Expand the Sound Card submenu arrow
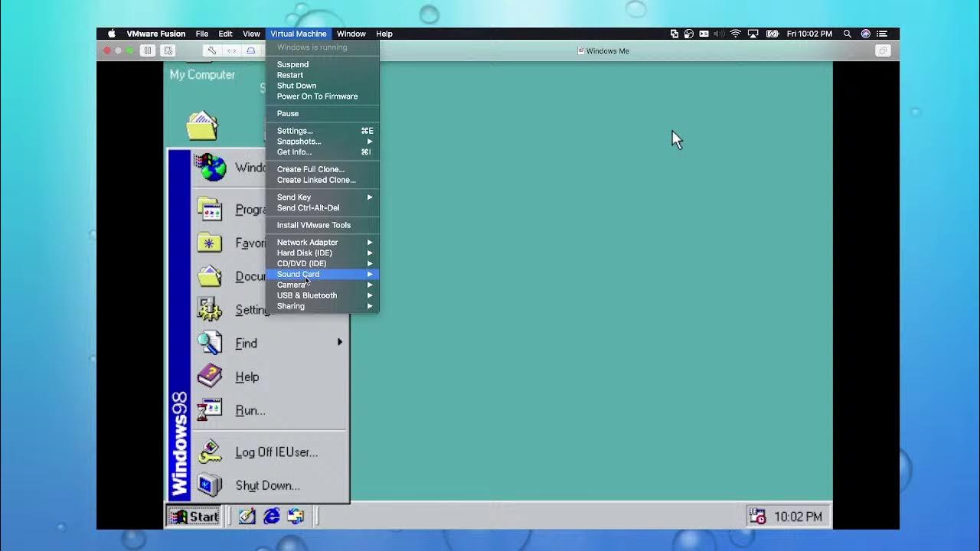The width and height of the screenshot is (980, 551). point(370,275)
